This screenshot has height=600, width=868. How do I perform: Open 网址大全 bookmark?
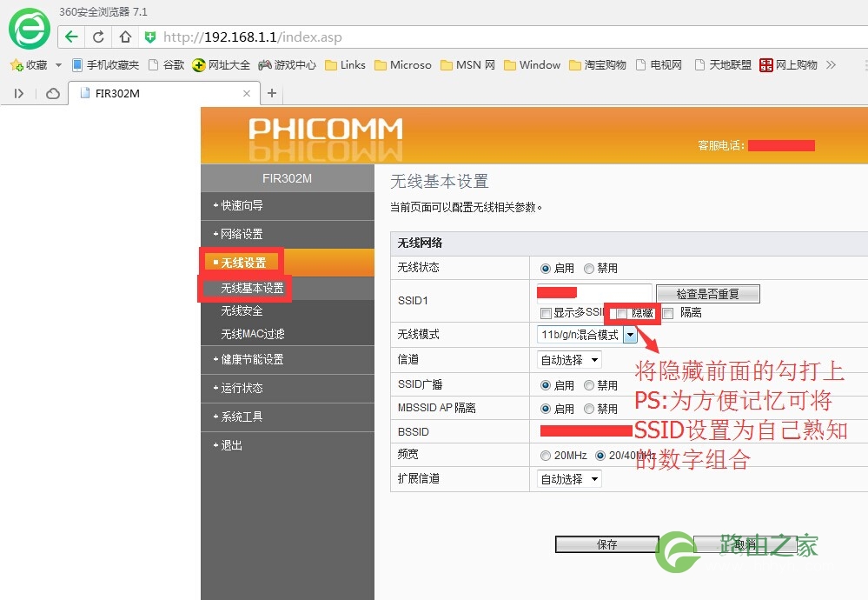[x=221, y=65]
